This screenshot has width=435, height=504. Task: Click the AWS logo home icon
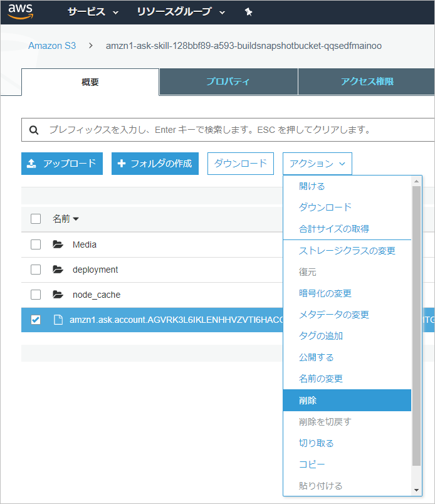pyautogui.click(x=21, y=11)
